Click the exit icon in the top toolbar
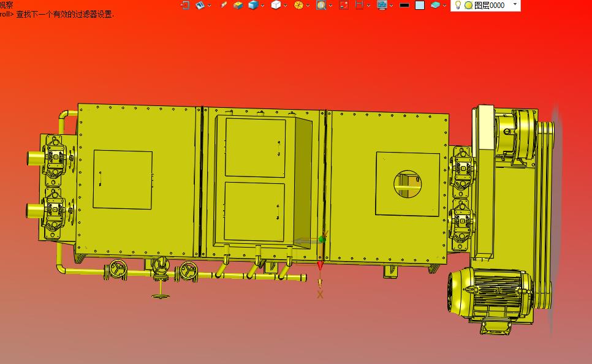Viewport: 592px width, 364px height. click(x=184, y=5)
